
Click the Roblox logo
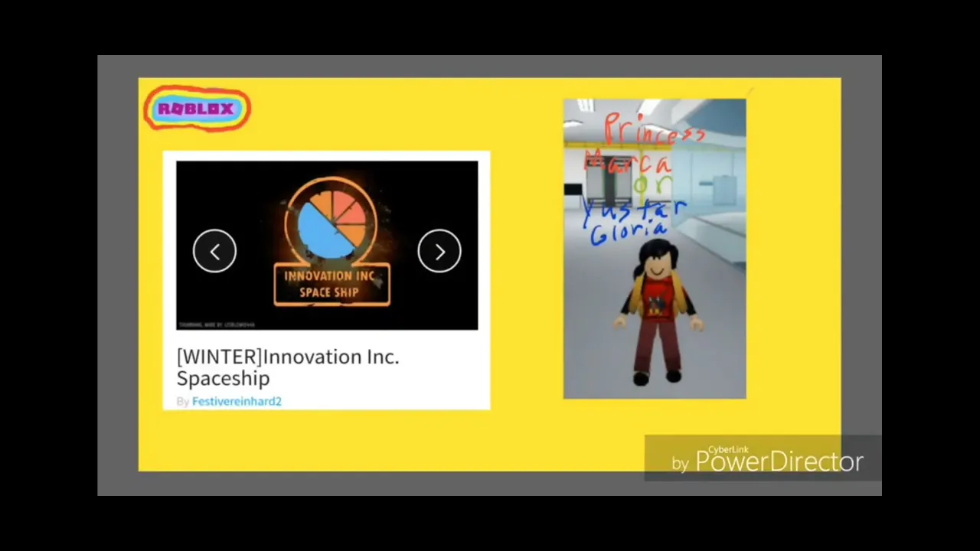[198, 109]
